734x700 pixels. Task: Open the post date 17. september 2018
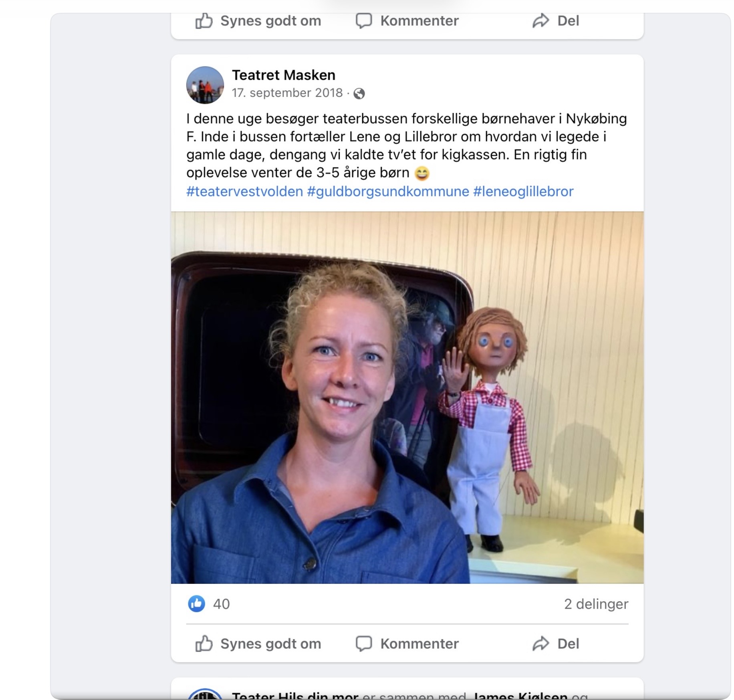287,93
